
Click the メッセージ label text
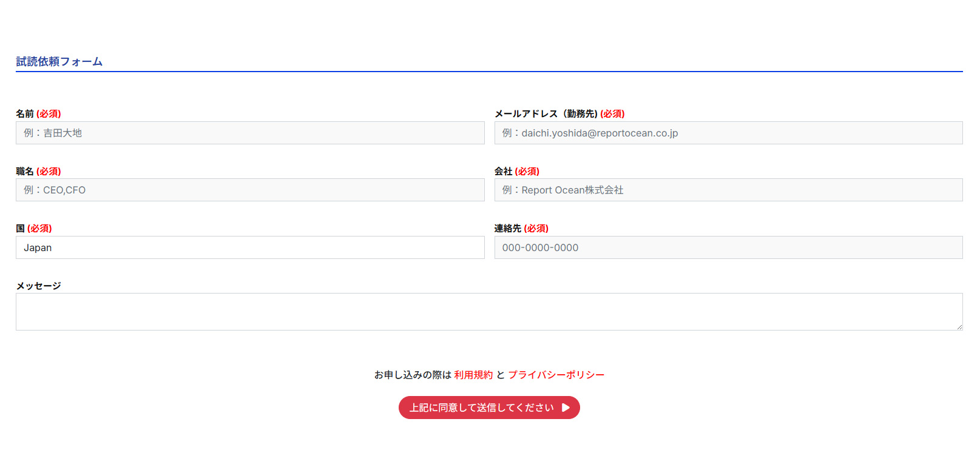[x=38, y=286]
